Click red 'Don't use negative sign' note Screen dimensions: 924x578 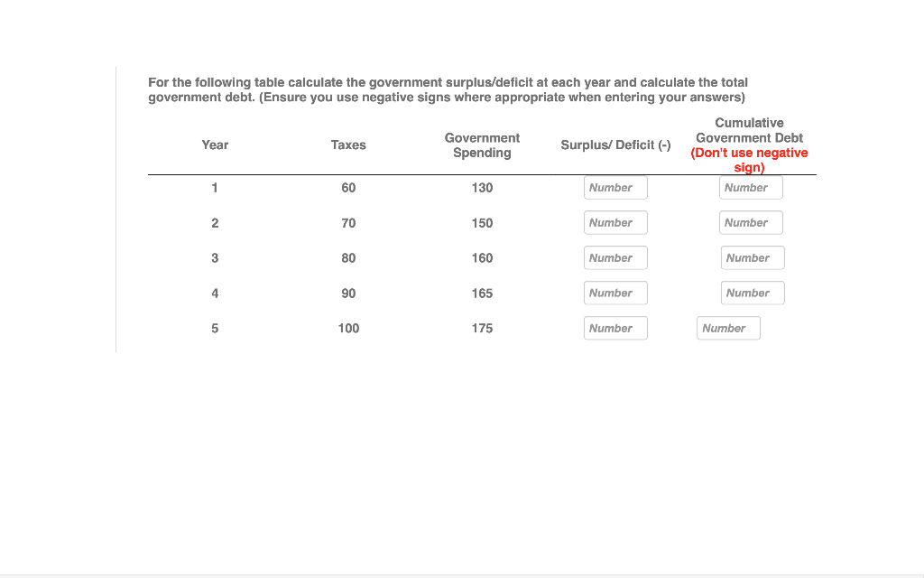pos(749,160)
